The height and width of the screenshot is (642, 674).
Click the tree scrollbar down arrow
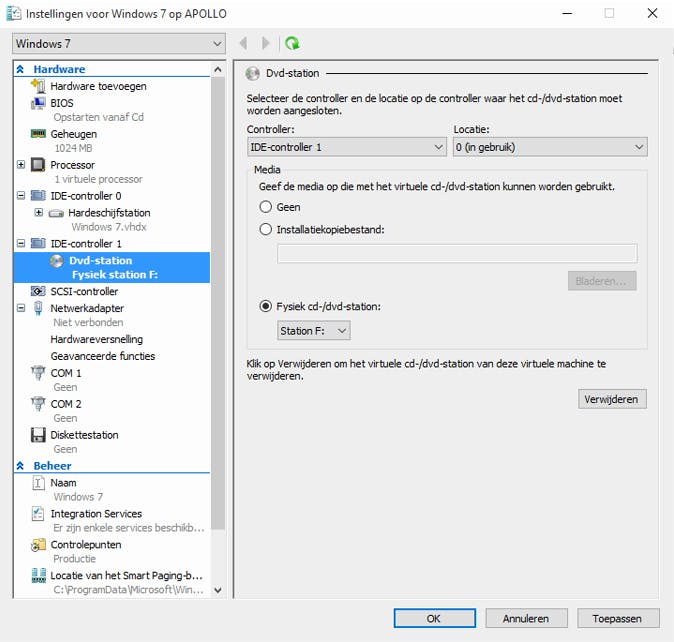pos(218,590)
